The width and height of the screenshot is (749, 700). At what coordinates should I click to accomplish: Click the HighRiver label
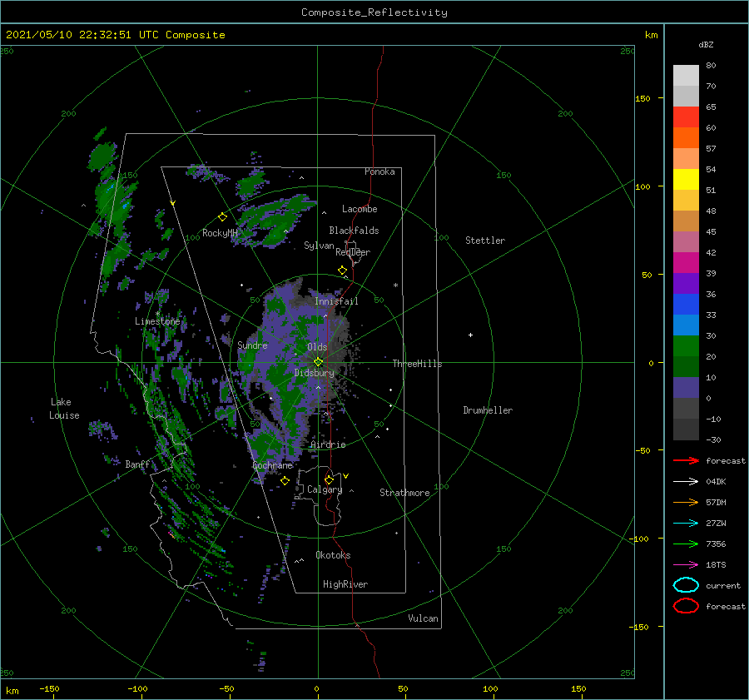[345, 584]
